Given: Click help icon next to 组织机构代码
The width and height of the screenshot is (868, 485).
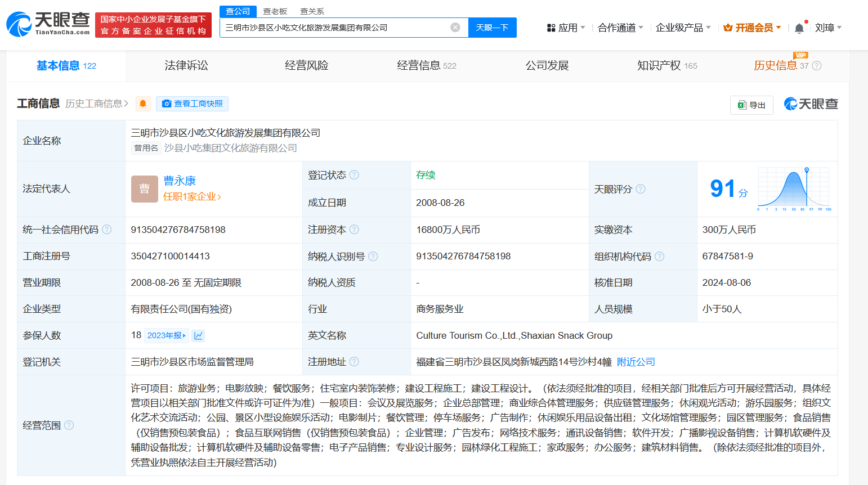Looking at the screenshot, I should [659, 257].
